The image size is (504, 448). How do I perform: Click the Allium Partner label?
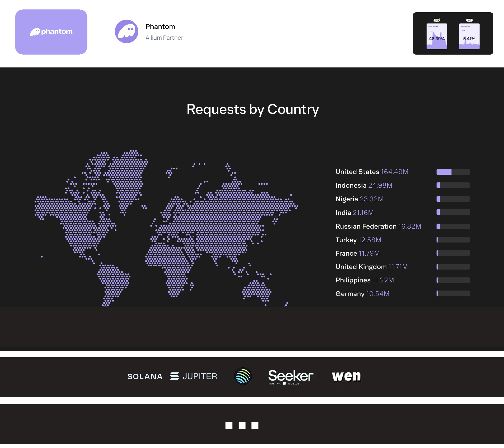pyautogui.click(x=164, y=38)
